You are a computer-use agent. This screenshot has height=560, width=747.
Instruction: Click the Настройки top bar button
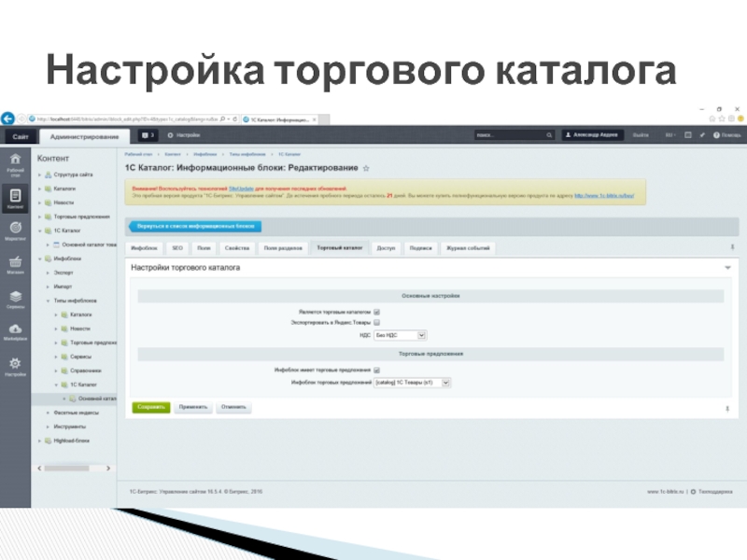pos(184,135)
